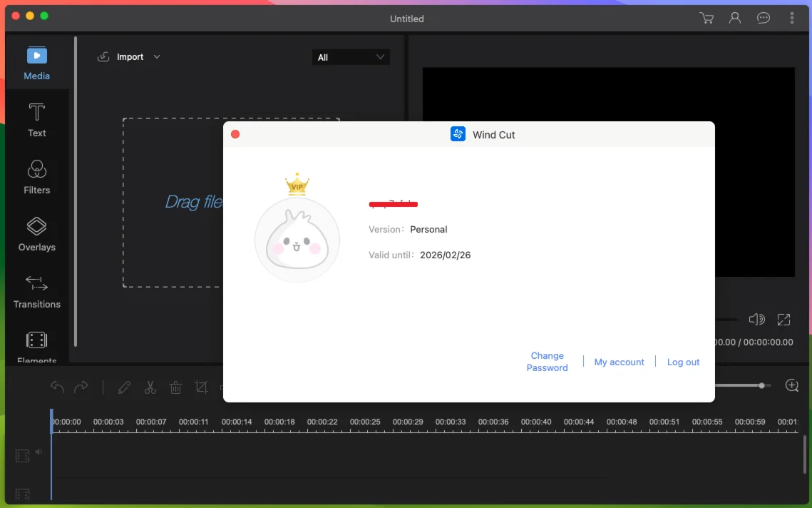
Task: Open the Overlays panel
Action: tap(37, 234)
